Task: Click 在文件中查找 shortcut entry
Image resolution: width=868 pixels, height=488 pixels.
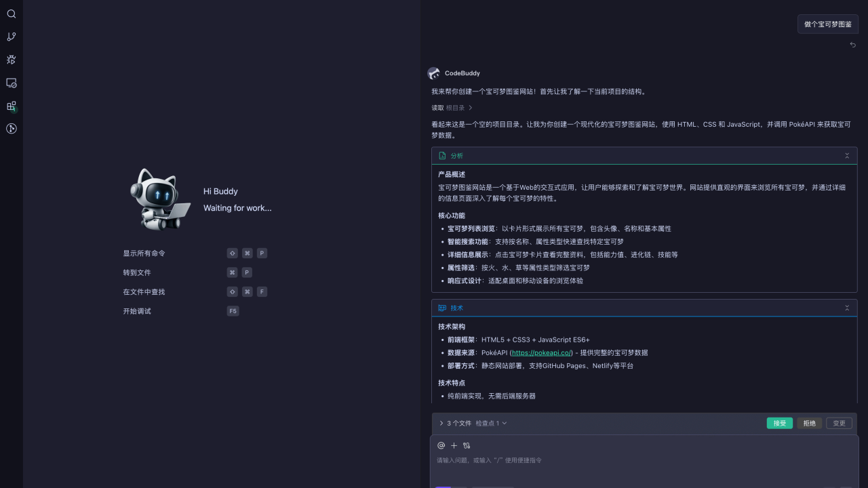Action: tap(144, 292)
